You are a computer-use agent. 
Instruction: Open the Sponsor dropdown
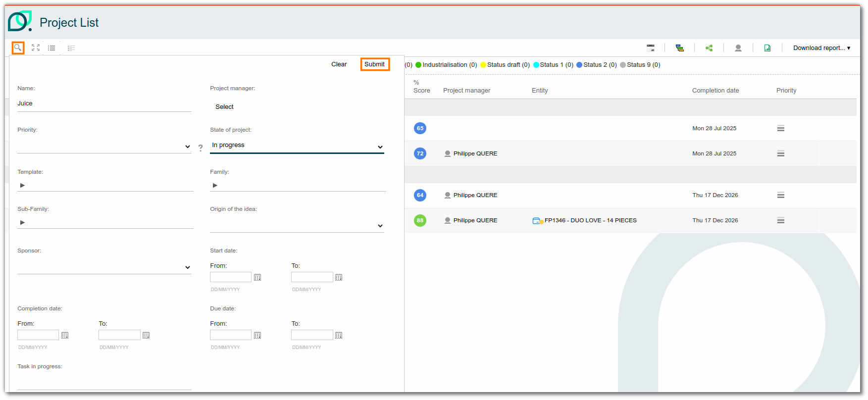[104, 267]
